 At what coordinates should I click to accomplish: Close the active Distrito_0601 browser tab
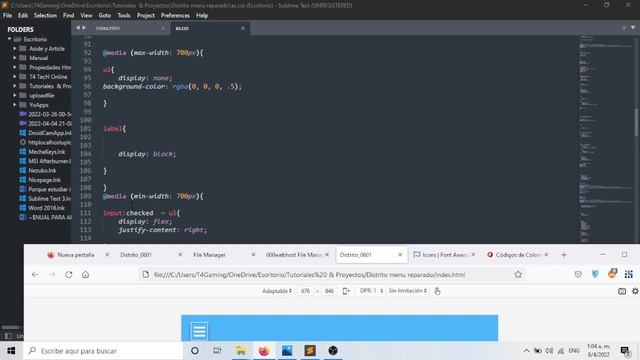pos(400,255)
